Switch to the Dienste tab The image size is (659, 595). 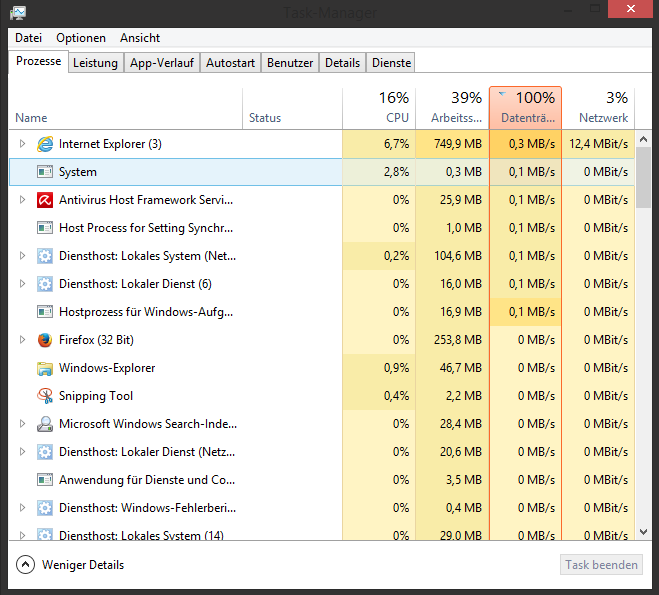click(391, 63)
